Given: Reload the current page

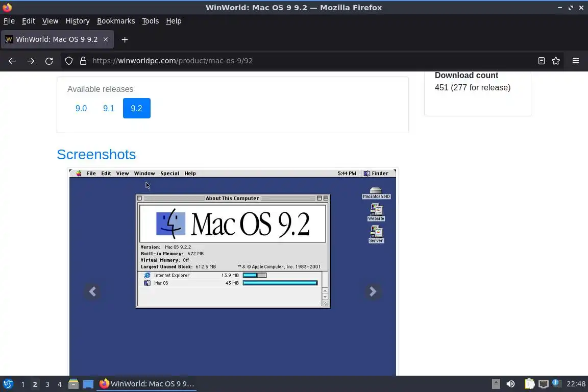Looking at the screenshot, I should pos(49,61).
